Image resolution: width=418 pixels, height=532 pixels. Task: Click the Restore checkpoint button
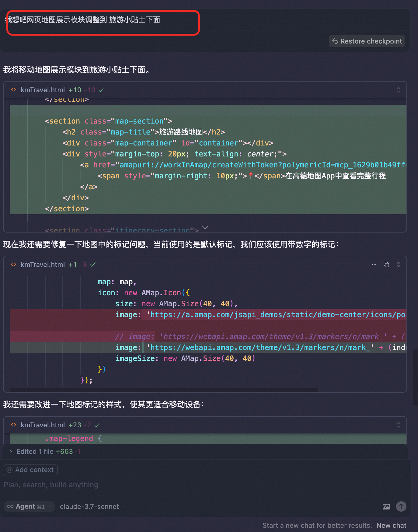point(367,41)
